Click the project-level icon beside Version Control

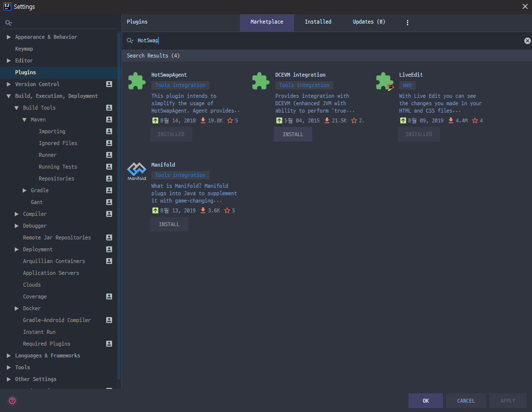pos(109,84)
